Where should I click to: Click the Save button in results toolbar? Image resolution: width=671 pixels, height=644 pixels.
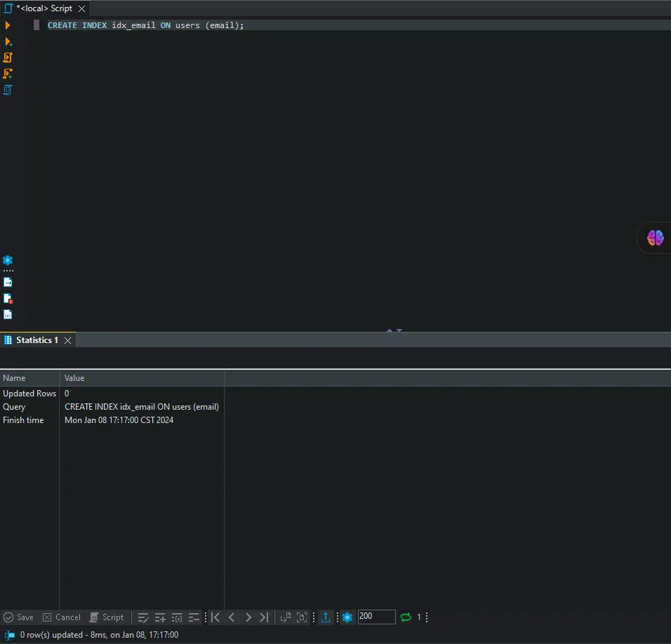[x=18, y=617]
